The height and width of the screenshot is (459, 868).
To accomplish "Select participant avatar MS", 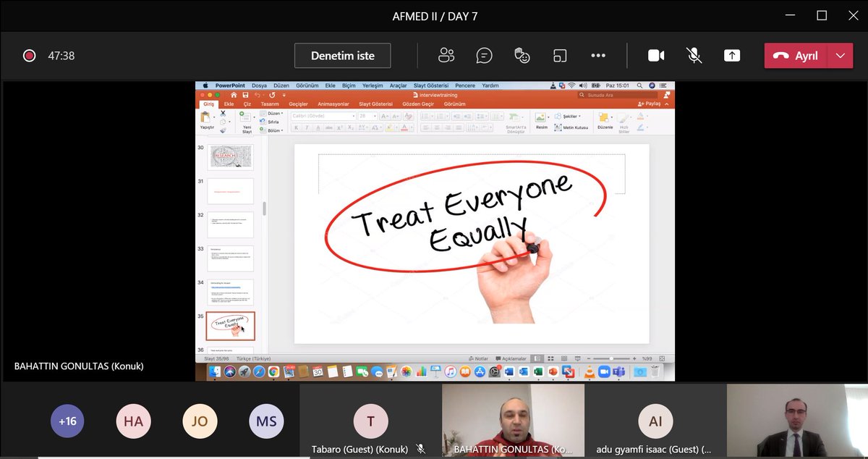I will pyautogui.click(x=266, y=421).
